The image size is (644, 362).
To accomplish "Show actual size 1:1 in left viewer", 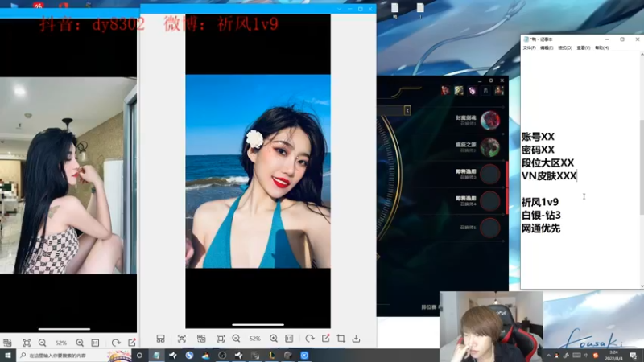I will click(95, 343).
